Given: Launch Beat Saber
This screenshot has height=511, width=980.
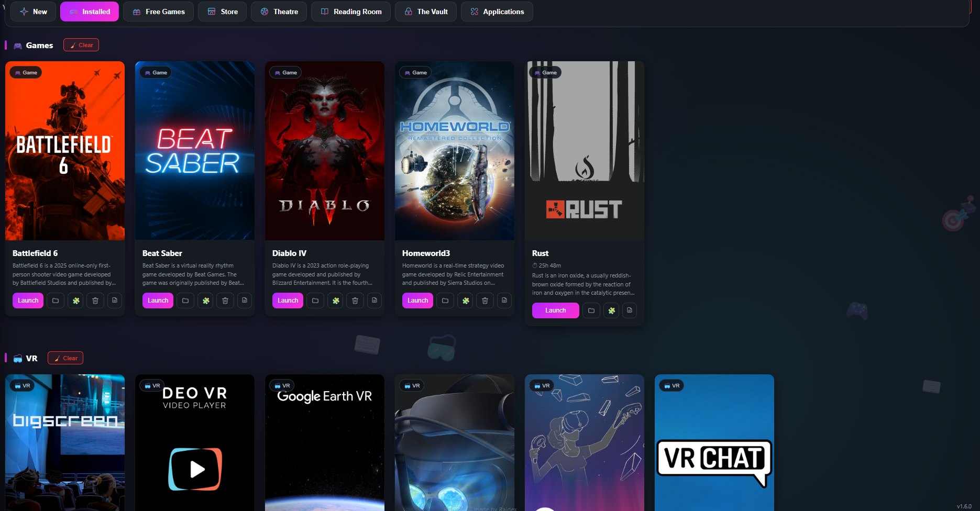Looking at the screenshot, I should coord(158,301).
